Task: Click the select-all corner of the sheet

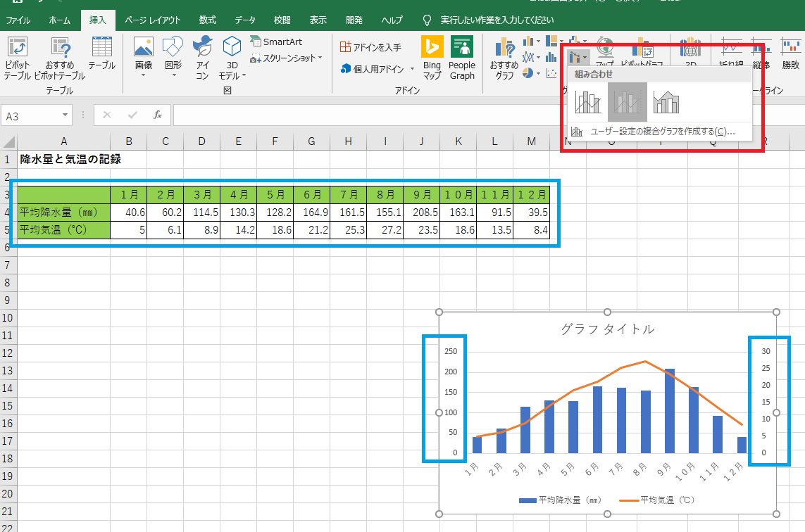Action: 8,141
